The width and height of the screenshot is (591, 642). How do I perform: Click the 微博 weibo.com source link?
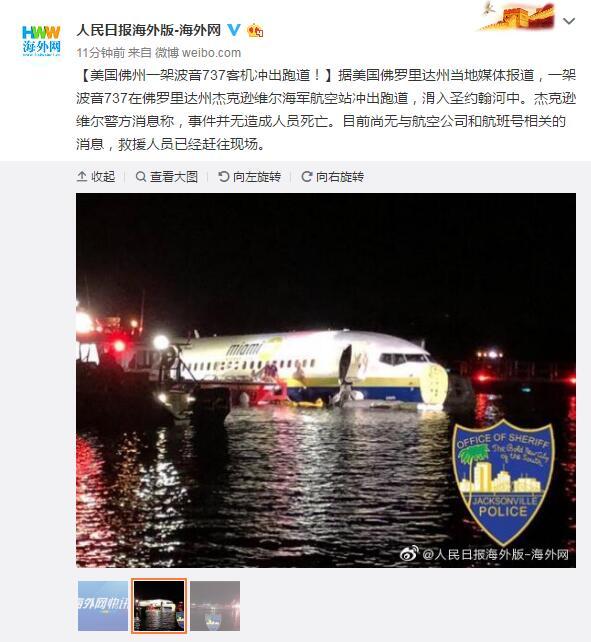(198, 53)
